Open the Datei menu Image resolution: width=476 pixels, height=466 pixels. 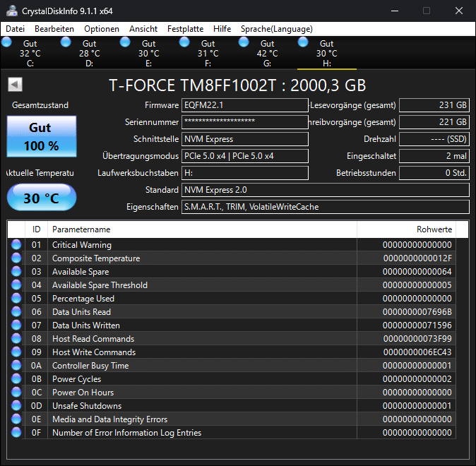[x=15, y=29]
